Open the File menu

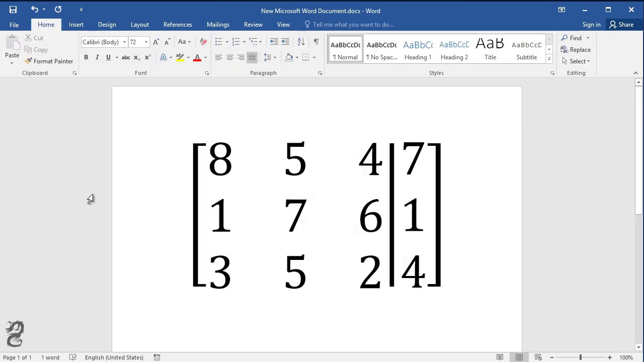[x=14, y=25]
